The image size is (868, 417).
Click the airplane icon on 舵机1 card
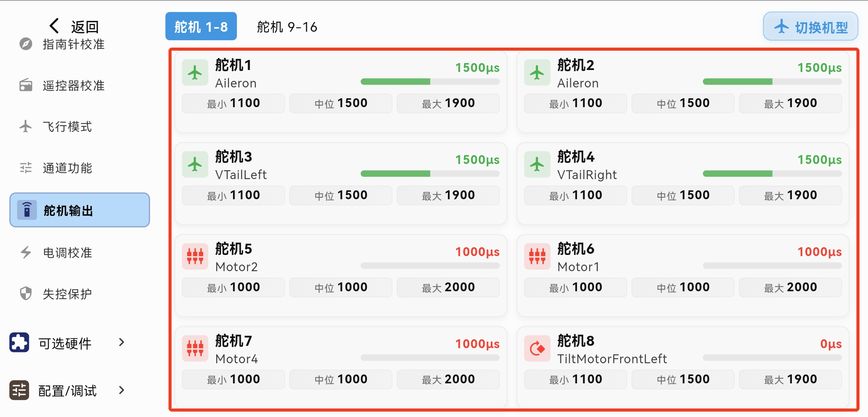coord(195,73)
